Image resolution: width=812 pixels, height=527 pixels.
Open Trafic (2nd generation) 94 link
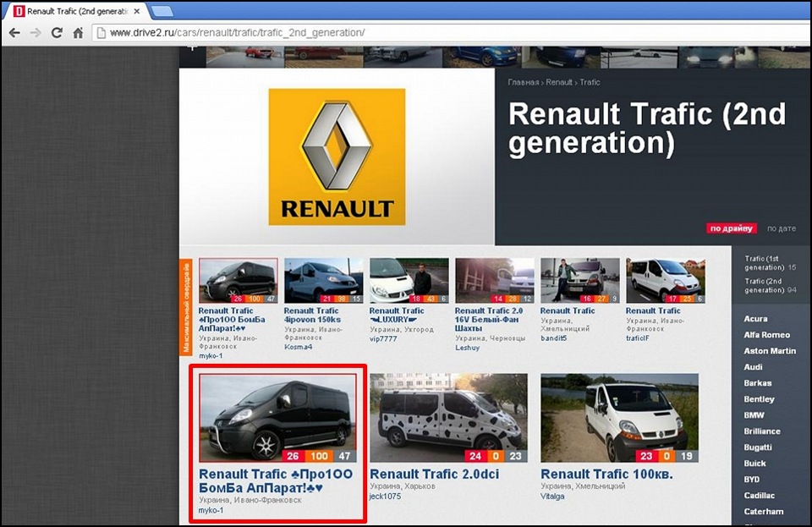[x=770, y=285]
